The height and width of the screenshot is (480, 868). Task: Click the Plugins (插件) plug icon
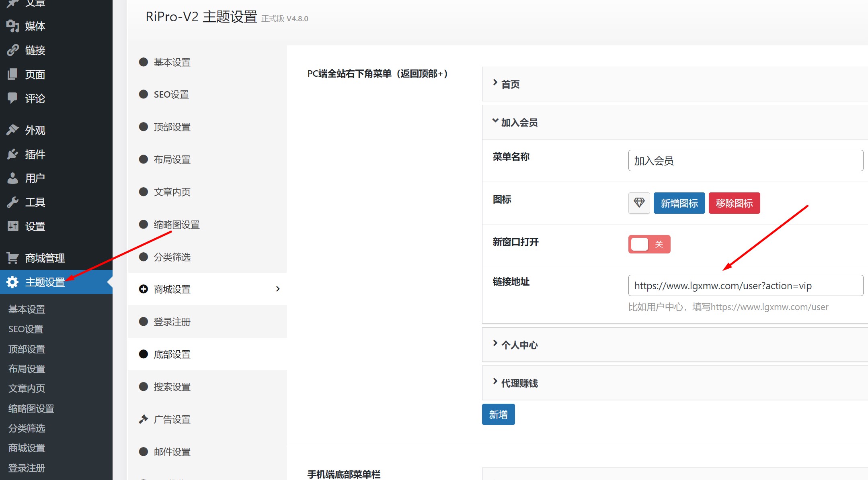click(13, 154)
